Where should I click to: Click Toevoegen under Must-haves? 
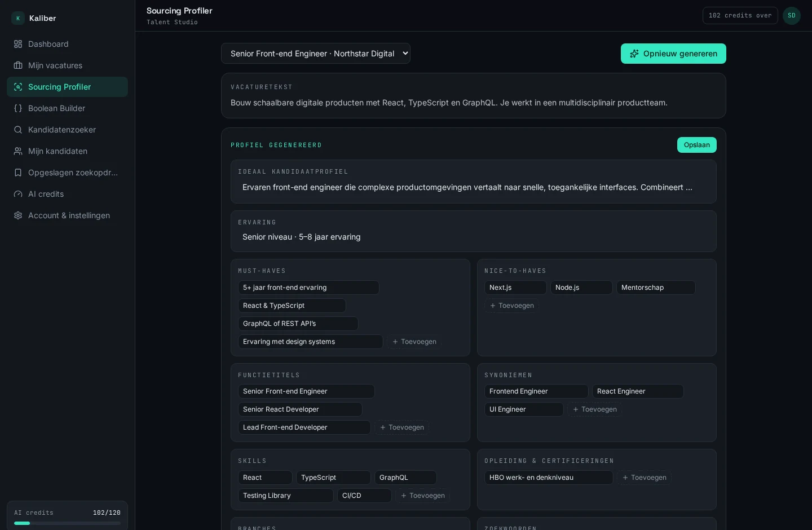[414, 342]
